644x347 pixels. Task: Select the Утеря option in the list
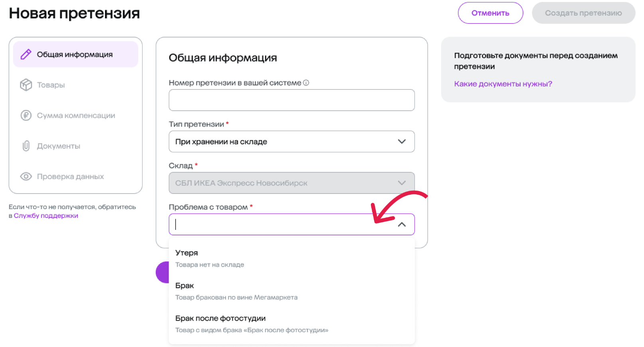pos(186,253)
